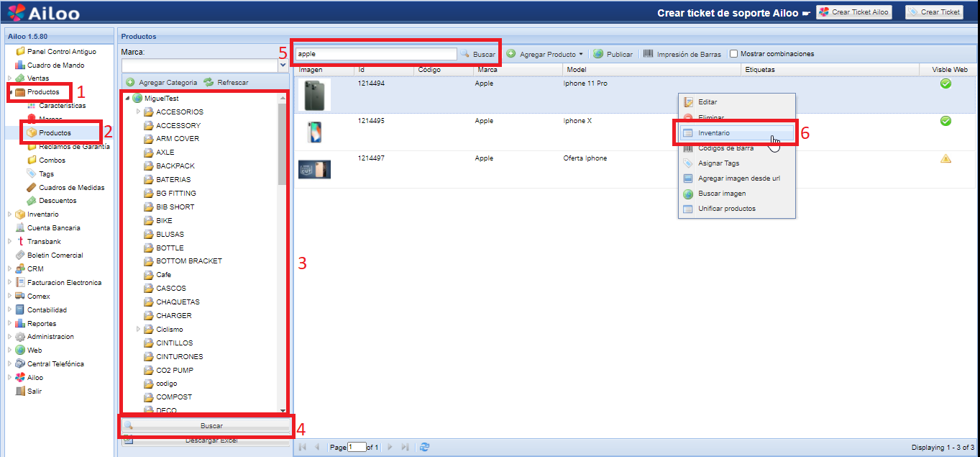Click the category tree scrollbar
The height and width of the screenshot is (457, 980).
click(x=282, y=144)
